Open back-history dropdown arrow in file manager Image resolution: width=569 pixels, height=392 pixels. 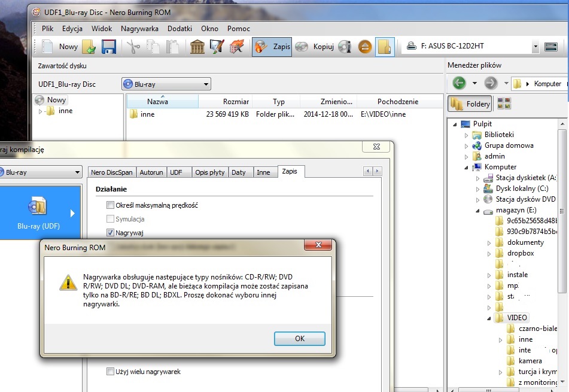point(474,83)
